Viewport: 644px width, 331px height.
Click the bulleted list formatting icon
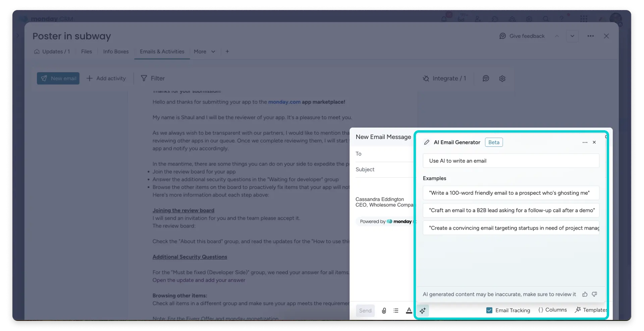[x=396, y=311]
